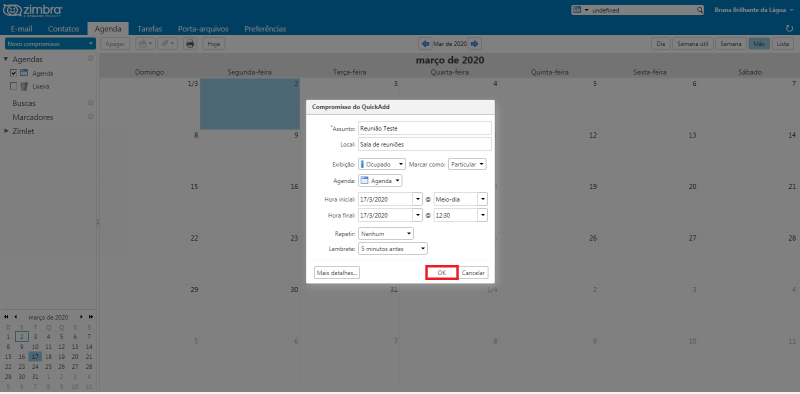The image size is (800, 394).
Task: Open the Repetir Nenhum dropdown
Action: [x=386, y=233]
